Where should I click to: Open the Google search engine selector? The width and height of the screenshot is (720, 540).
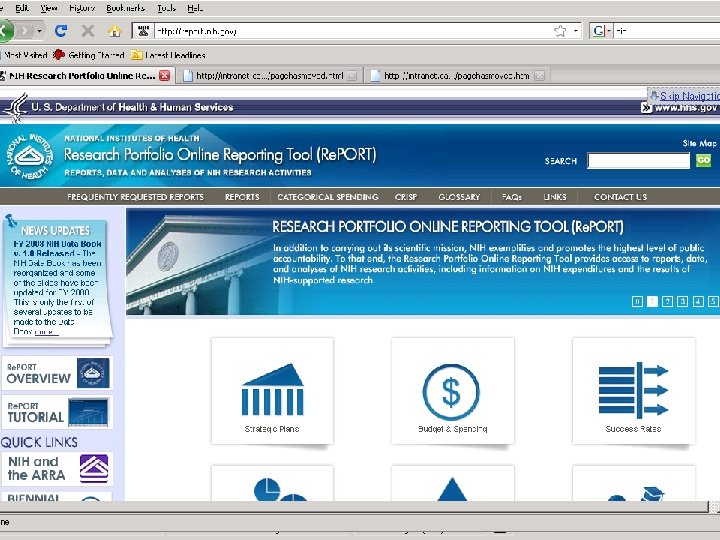[x=601, y=31]
